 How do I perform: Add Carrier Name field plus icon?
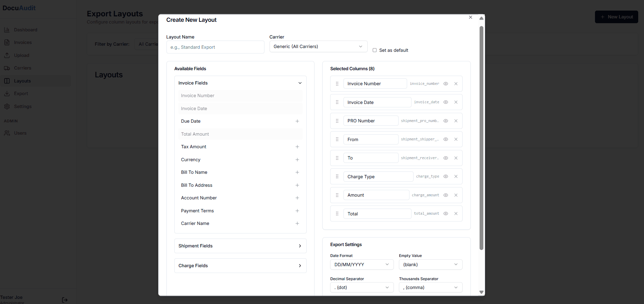coord(297,224)
